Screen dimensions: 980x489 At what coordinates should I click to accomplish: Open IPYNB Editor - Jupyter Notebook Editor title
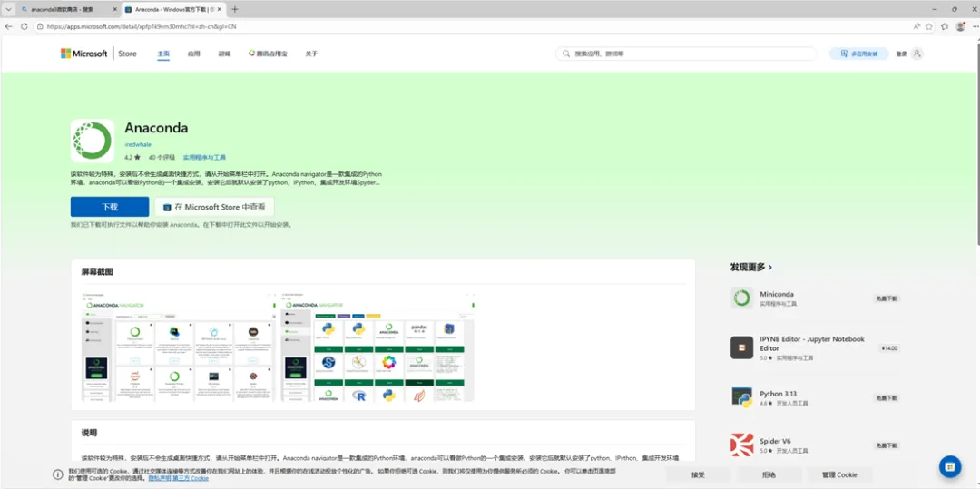click(812, 344)
